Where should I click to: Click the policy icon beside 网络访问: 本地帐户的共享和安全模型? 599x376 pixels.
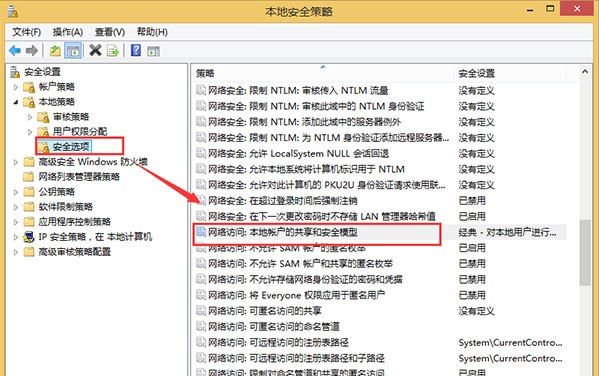click(x=201, y=232)
